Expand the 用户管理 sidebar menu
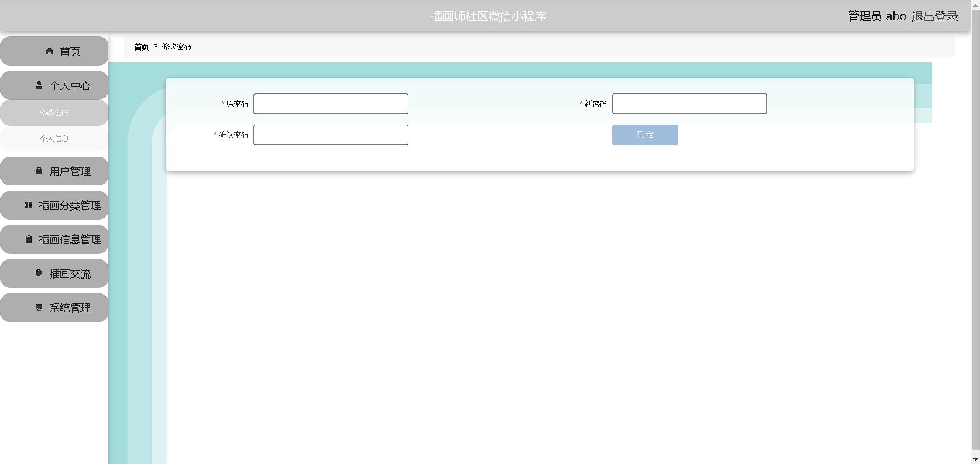The width and height of the screenshot is (980, 464). tap(70, 171)
